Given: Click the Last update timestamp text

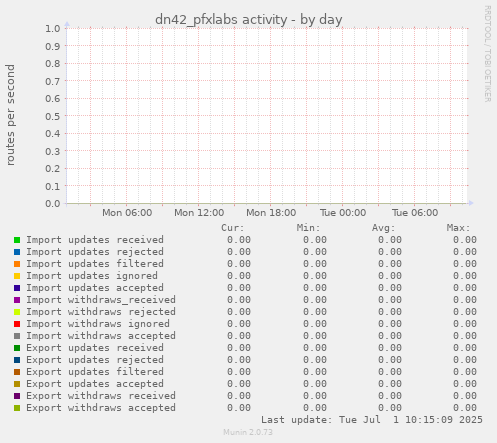Looking at the screenshot, I should click(x=372, y=420).
